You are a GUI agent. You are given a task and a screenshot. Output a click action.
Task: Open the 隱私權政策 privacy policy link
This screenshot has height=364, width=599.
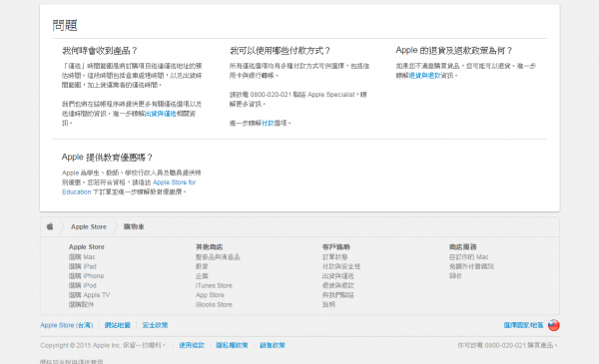(232, 345)
